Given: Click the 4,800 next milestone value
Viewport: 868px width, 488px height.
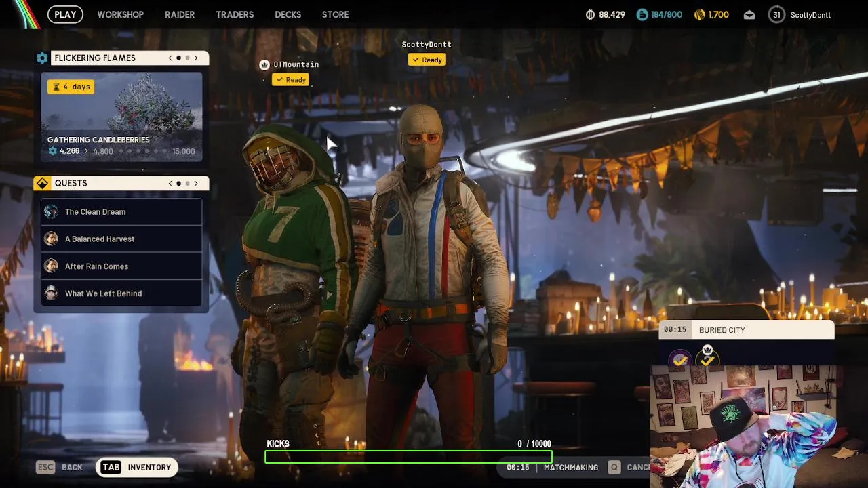Looking at the screenshot, I should pyautogui.click(x=103, y=152).
